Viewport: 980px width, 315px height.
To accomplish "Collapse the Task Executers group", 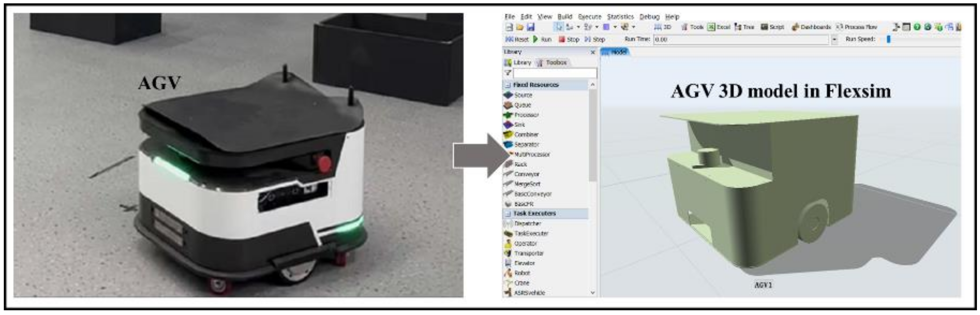I will tap(507, 214).
